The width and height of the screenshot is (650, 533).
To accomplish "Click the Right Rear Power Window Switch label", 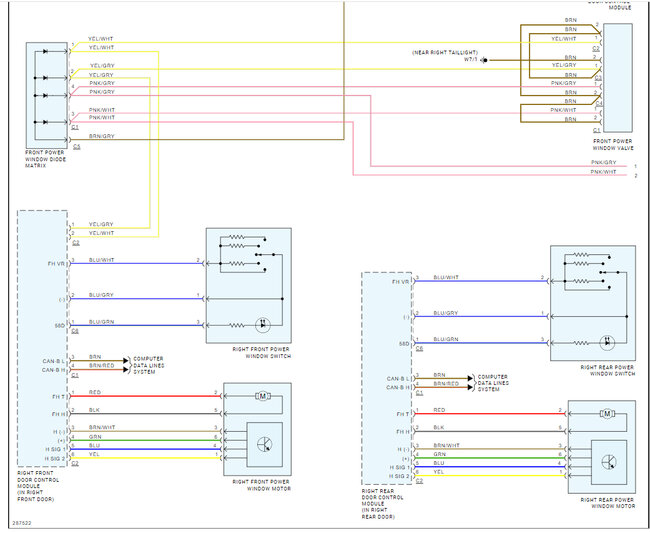I will coord(607,371).
